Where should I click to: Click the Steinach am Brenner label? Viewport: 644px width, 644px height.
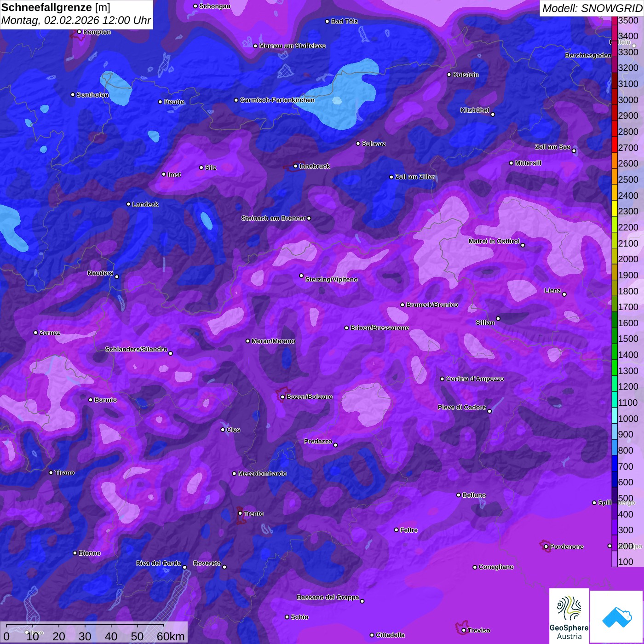pyautogui.click(x=273, y=218)
